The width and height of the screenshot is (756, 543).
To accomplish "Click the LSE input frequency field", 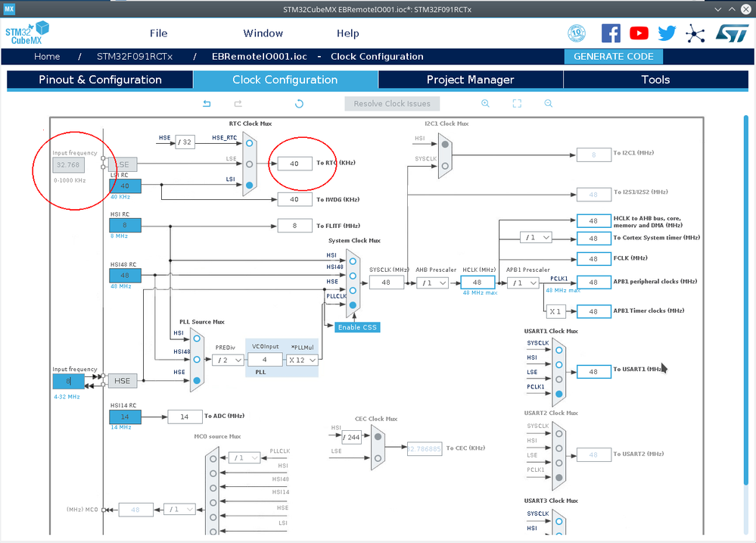I will tap(68, 165).
